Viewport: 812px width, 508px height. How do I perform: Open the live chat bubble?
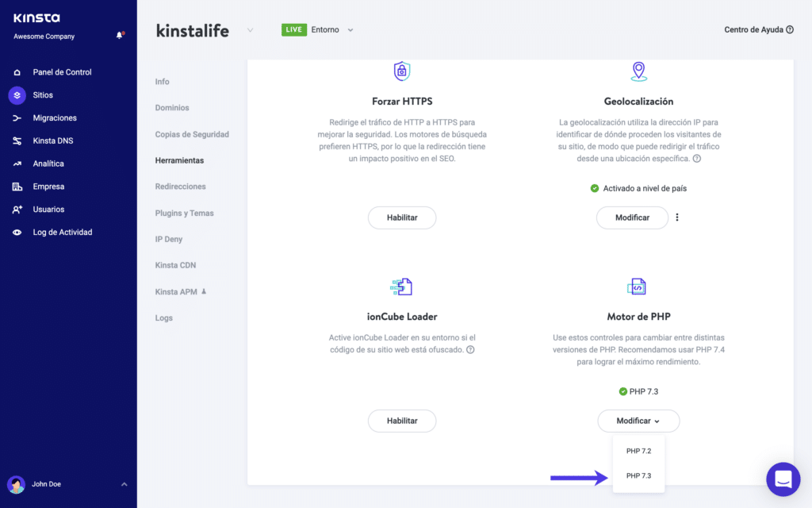(x=783, y=479)
